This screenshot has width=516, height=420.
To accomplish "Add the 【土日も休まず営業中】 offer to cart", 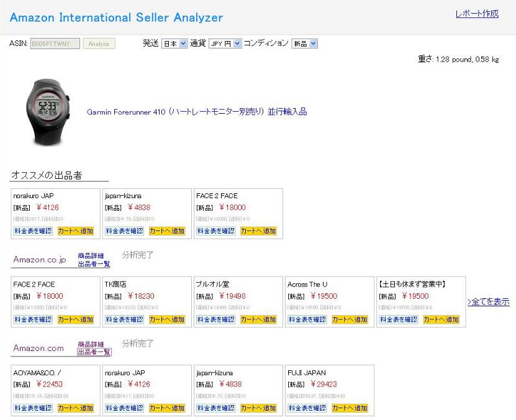I will click(x=441, y=319).
